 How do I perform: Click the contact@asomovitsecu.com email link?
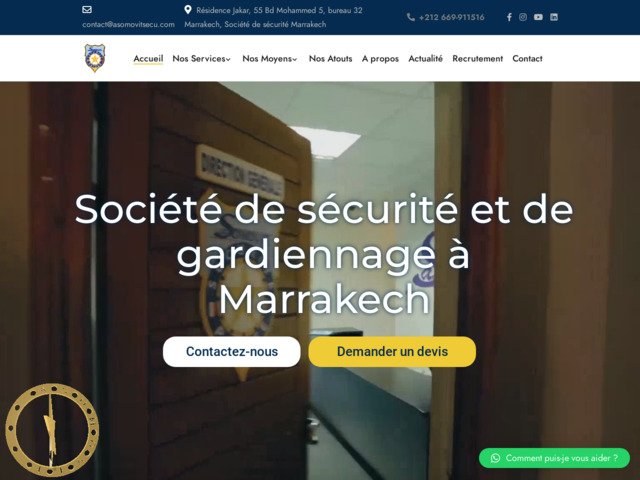pos(128,24)
